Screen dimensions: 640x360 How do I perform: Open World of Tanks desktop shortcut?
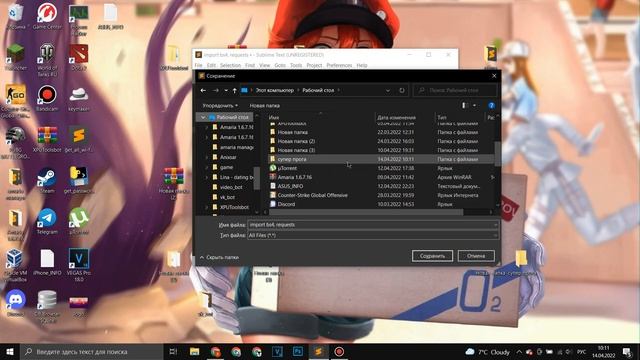point(47,60)
